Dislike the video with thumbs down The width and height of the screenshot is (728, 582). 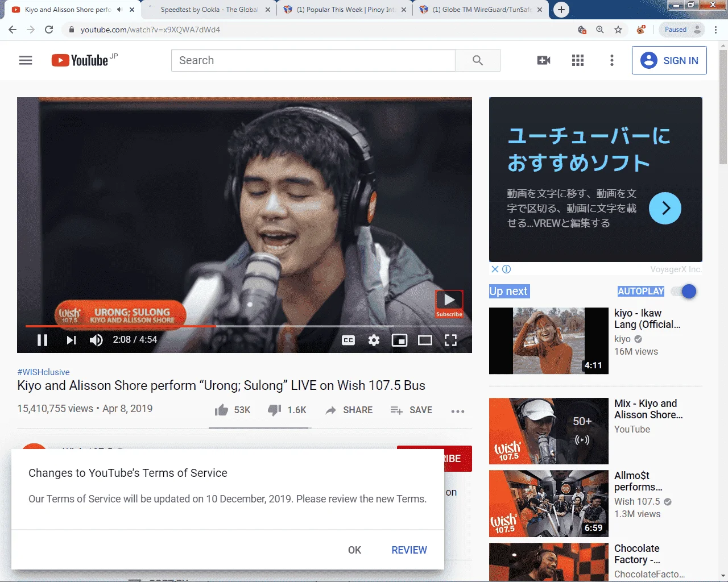pos(287,410)
